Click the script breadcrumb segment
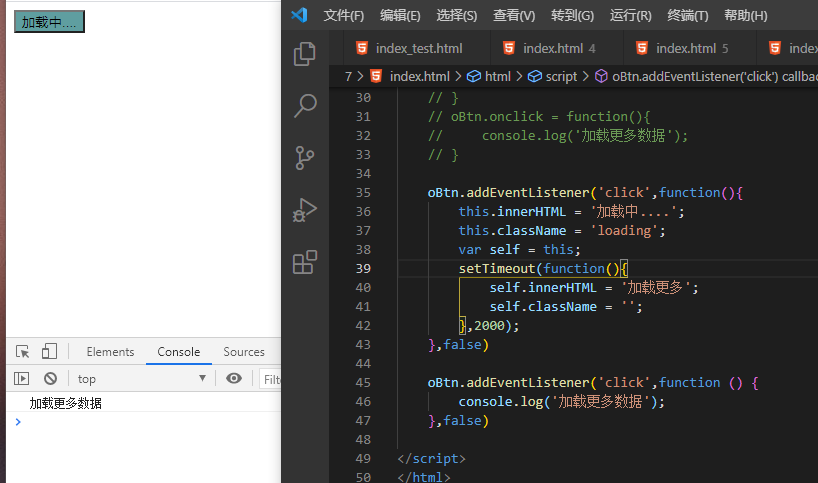818x483 pixels. [552, 77]
